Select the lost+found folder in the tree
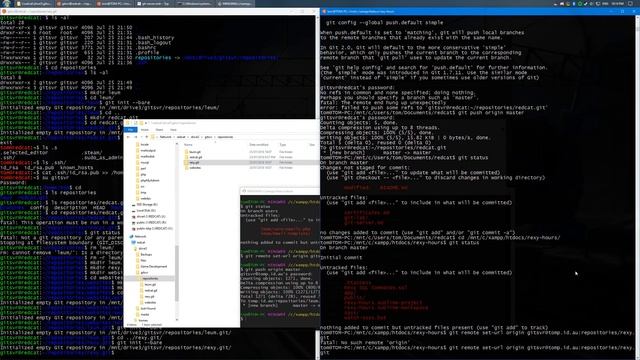 [148, 309]
